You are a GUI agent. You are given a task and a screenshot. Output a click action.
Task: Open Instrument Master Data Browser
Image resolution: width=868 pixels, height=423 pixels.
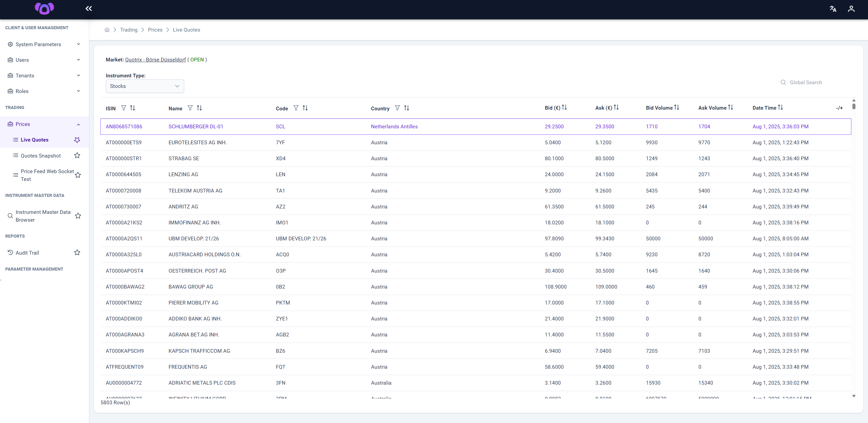(x=43, y=216)
